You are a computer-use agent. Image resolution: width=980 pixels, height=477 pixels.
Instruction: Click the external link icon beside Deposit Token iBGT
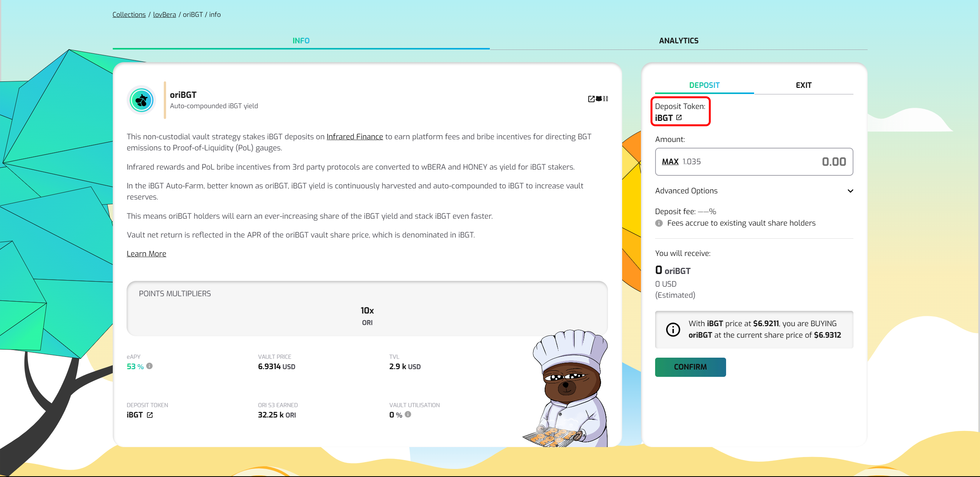tap(679, 117)
